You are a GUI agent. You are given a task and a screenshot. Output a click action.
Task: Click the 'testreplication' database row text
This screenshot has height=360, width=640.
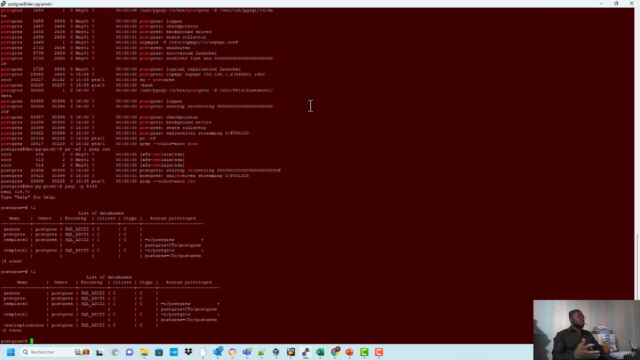tap(24, 325)
